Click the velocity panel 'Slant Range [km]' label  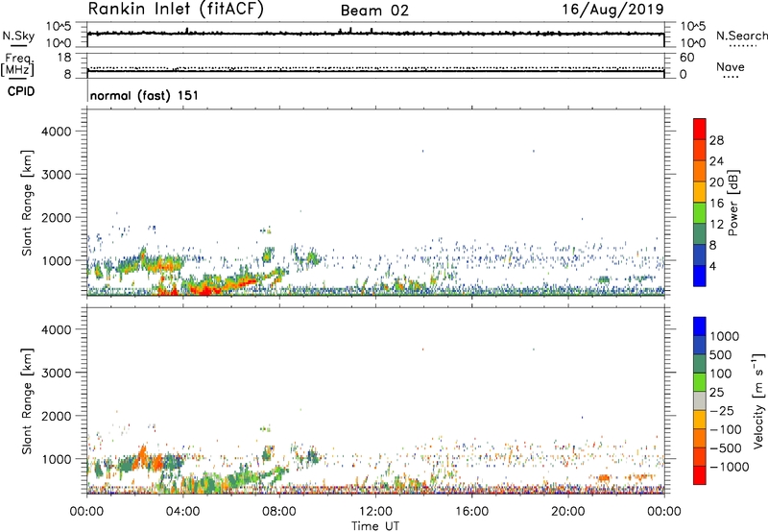[27, 400]
